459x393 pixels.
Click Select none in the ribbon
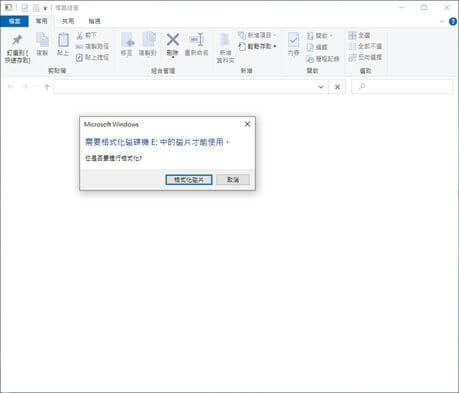click(x=365, y=46)
